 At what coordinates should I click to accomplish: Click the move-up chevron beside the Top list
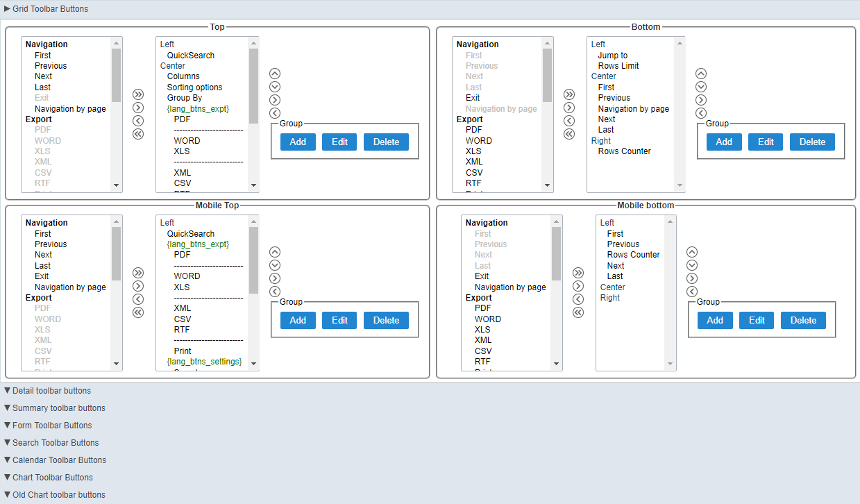point(275,73)
